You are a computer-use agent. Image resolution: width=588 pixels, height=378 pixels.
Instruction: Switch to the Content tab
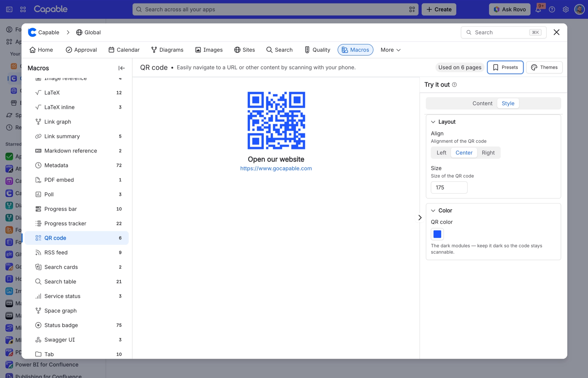click(x=482, y=103)
